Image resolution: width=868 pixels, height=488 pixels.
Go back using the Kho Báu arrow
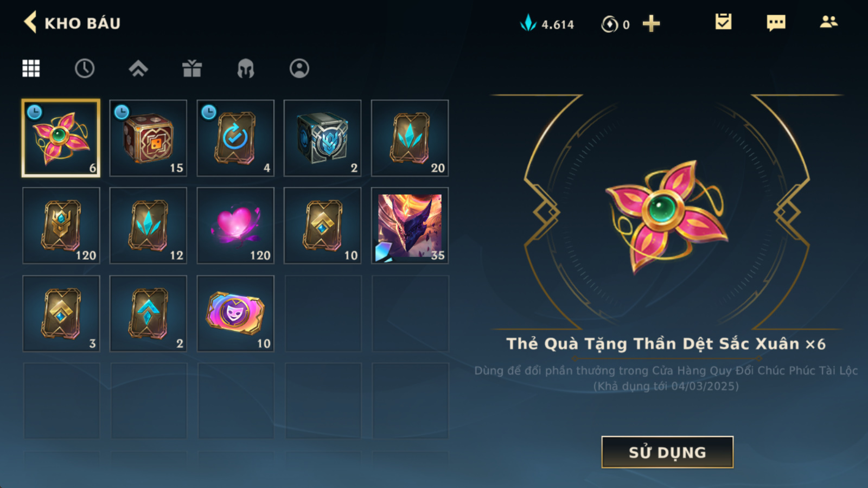pos(30,23)
